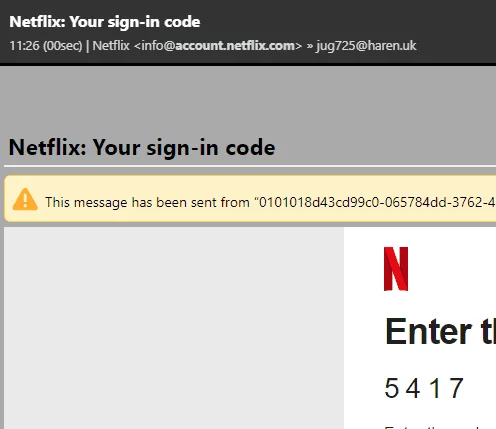Click the orange warning triangle icon

25,200
